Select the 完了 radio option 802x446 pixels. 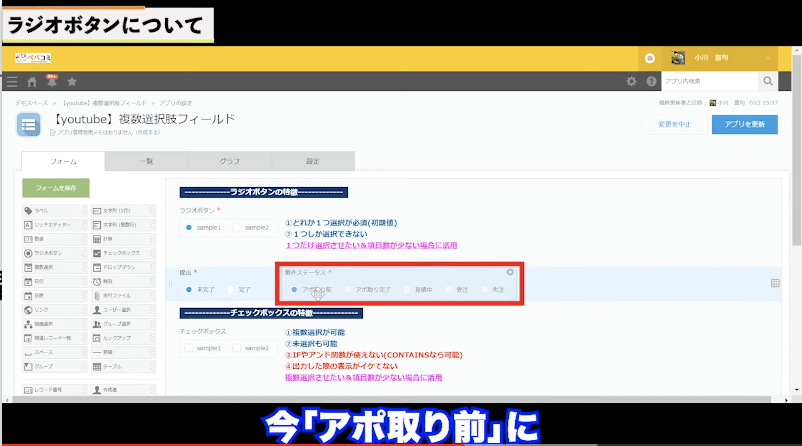click(232, 289)
